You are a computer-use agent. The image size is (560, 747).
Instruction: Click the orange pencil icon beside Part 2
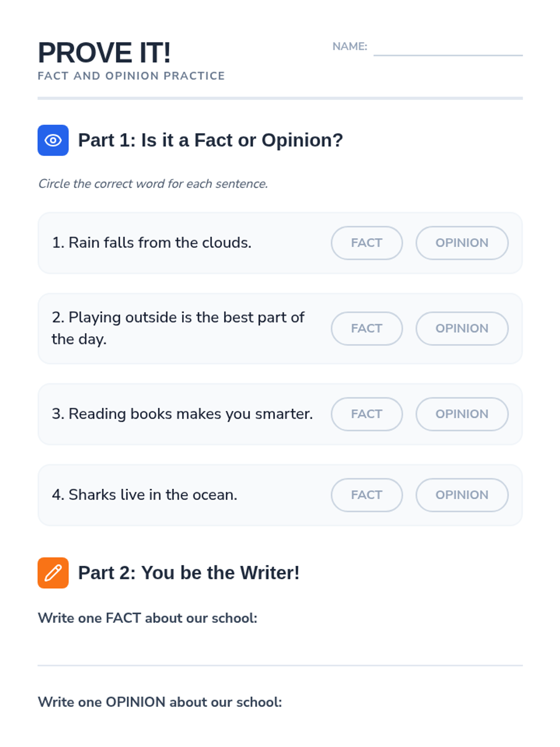click(x=53, y=573)
